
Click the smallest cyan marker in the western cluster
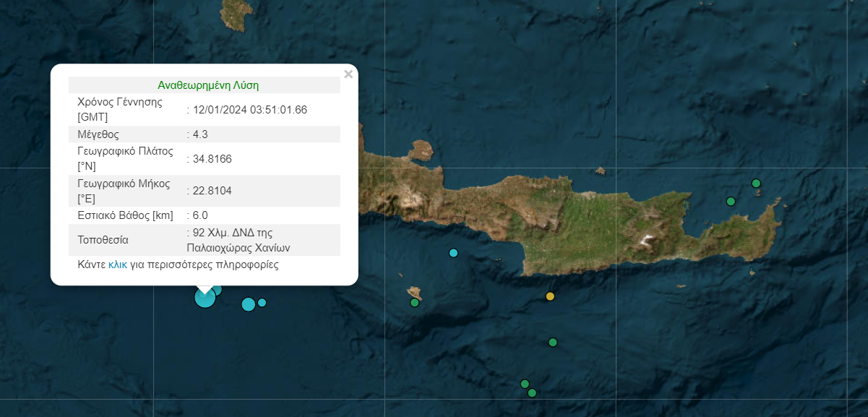click(262, 302)
